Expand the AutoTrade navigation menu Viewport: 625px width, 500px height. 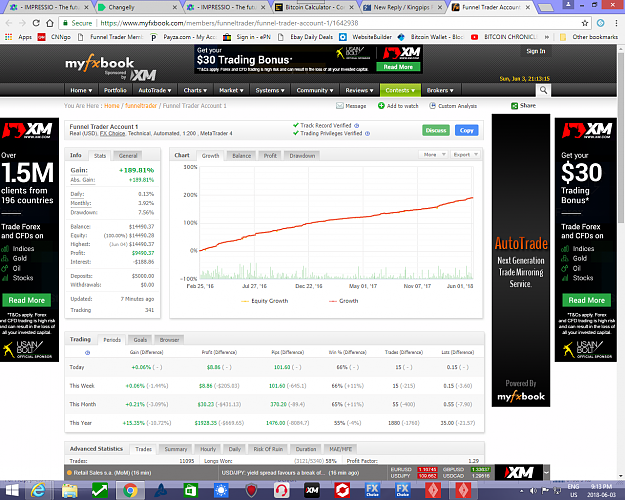155,90
